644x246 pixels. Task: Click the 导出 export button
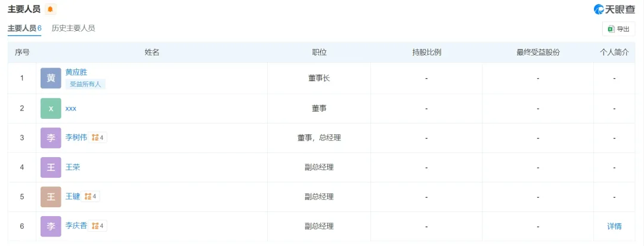click(618, 29)
